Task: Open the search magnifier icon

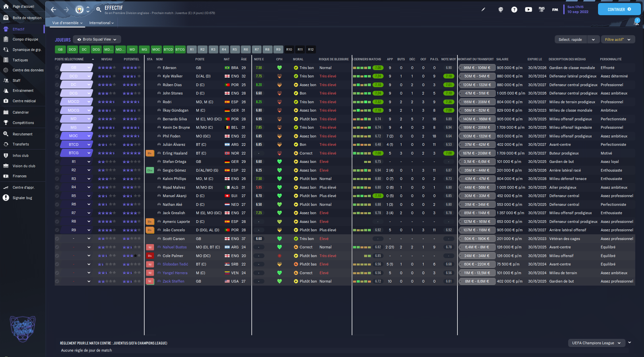Action: point(99,10)
